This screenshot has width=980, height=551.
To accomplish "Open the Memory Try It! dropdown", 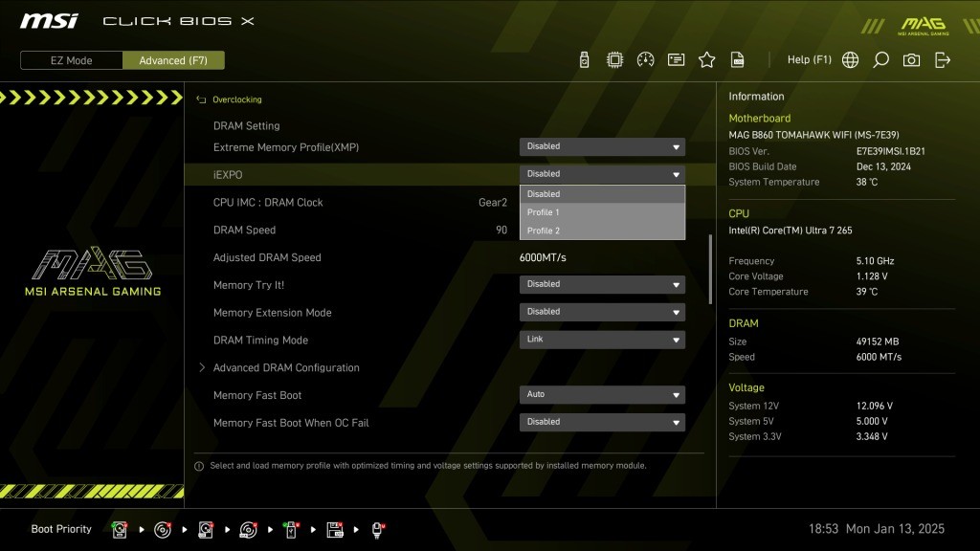I will 602,284.
